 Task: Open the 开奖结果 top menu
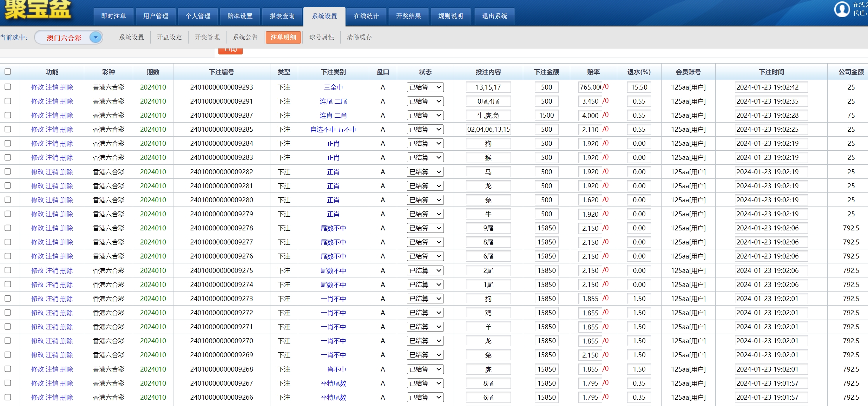point(408,16)
